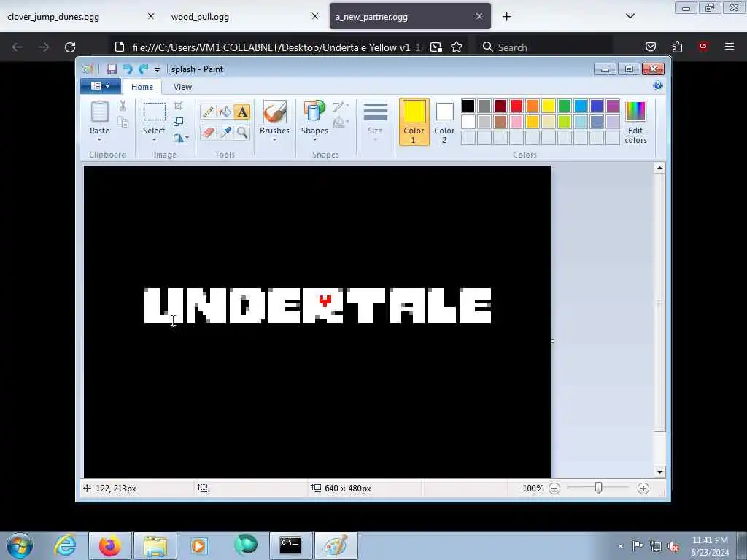The width and height of the screenshot is (747, 560).
Task: Open a new Firefox tab
Action: [506, 17]
